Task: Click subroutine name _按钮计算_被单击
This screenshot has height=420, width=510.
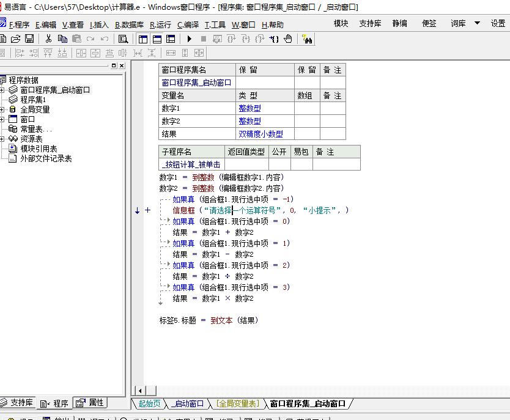Action: coord(191,164)
